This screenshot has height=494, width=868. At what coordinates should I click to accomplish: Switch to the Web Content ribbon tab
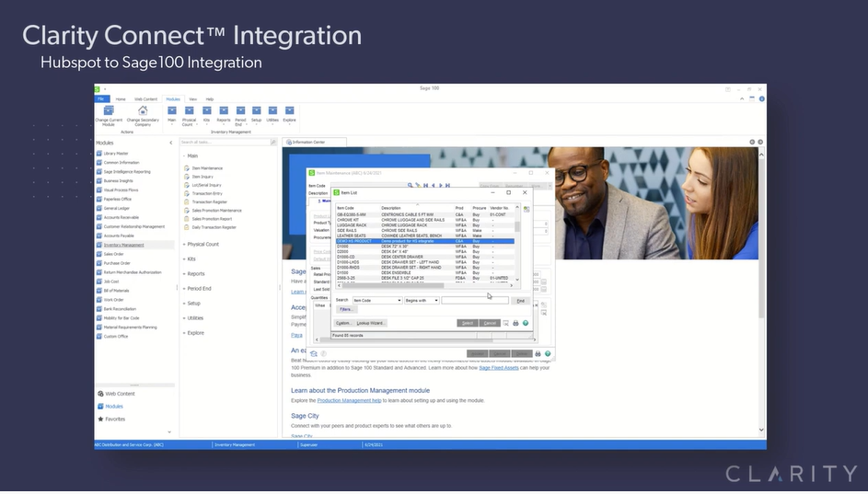(x=145, y=99)
